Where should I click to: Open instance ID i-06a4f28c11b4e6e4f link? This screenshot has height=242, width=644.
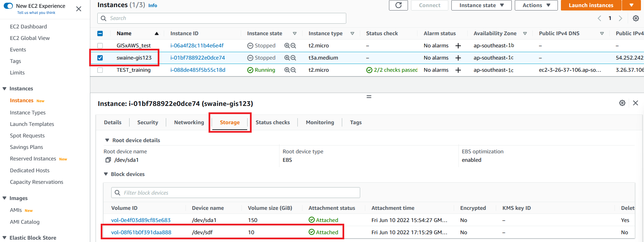tap(197, 46)
